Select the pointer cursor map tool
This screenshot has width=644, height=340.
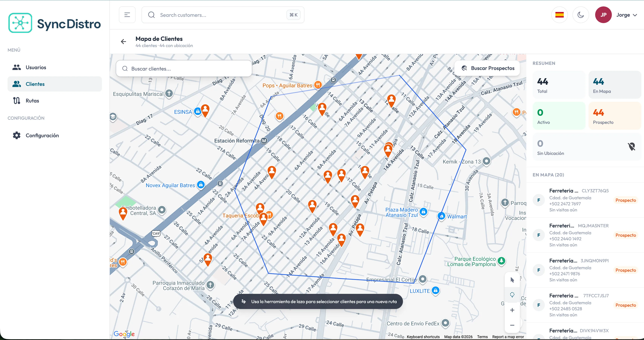tap(512, 280)
